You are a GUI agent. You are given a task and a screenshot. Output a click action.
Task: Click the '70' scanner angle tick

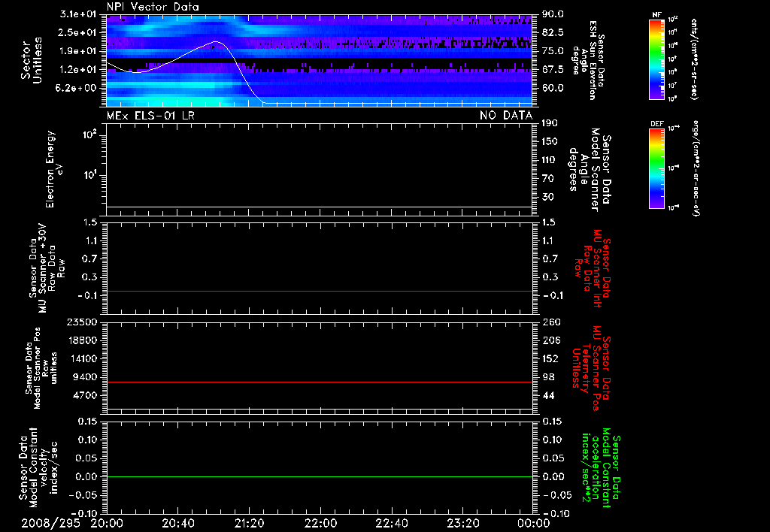pyautogui.click(x=547, y=179)
